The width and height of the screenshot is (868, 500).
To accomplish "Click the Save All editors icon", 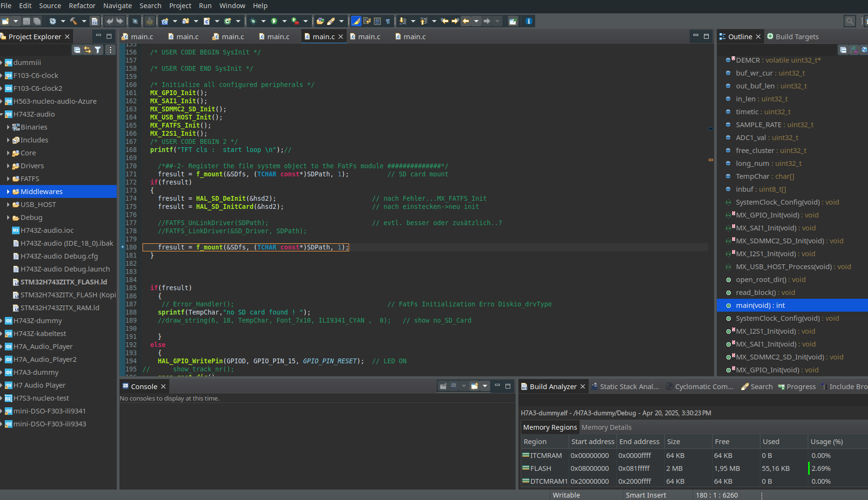I will [37, 21].
